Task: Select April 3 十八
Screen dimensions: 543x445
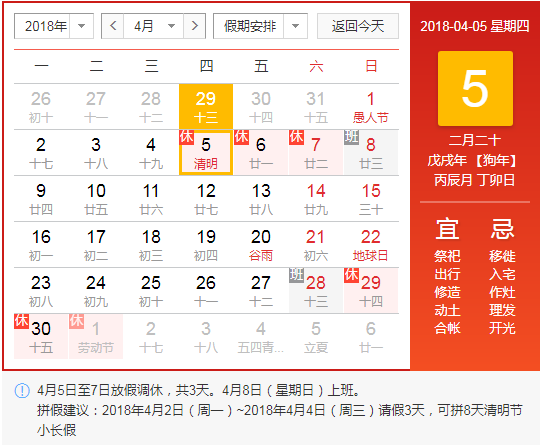Action: coord(96,153)
